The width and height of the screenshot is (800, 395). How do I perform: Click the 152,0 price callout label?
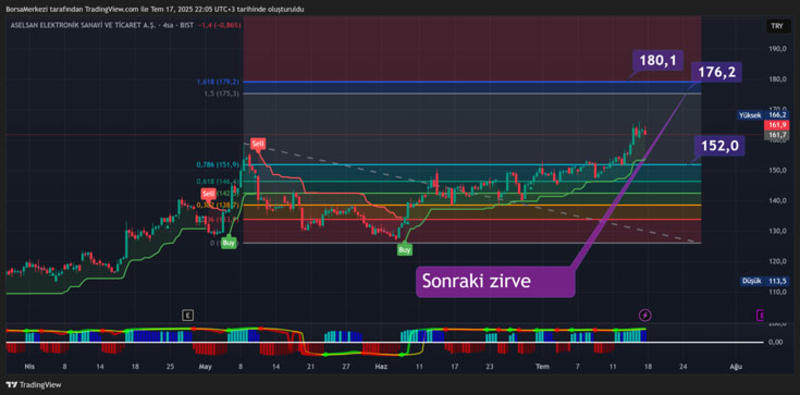719,146
